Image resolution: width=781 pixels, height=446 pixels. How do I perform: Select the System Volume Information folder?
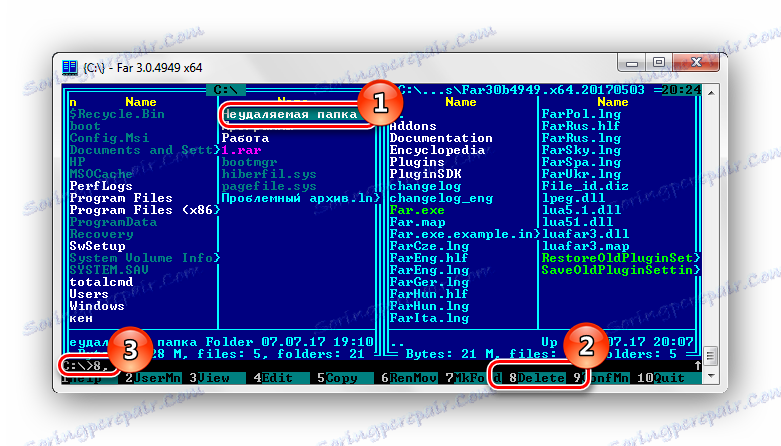pos(144,258)
